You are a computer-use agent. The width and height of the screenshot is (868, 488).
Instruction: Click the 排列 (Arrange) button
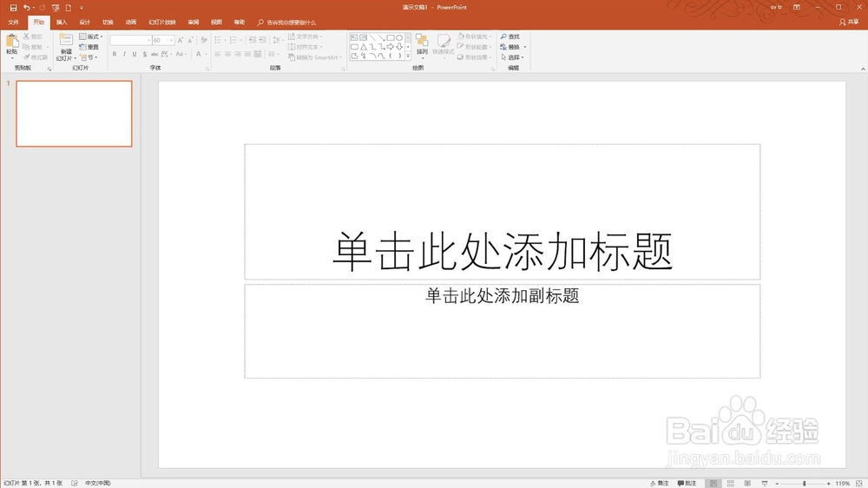(422, 45)
